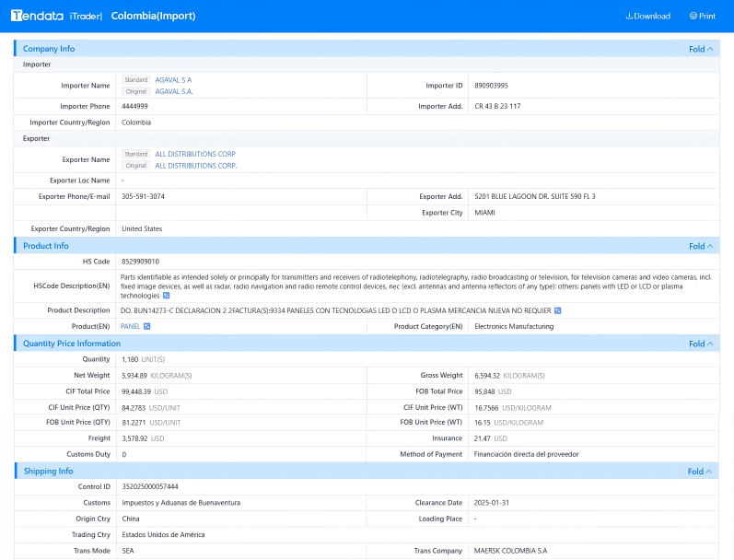Open standard exporter ALL DISTRIBUTIONS CORP link
The width and height of the screenshot is (734, 560).
pos(195,154)
